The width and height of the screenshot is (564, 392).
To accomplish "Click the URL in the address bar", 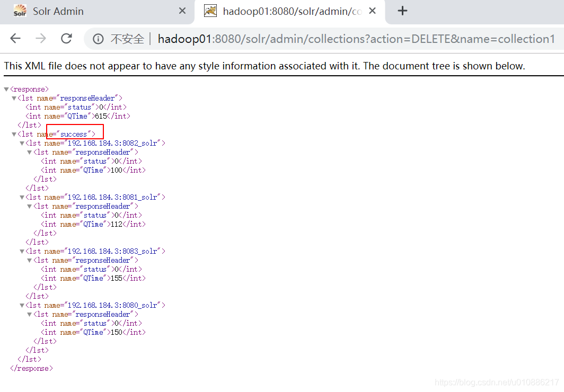I will click(x=356, y=39).
